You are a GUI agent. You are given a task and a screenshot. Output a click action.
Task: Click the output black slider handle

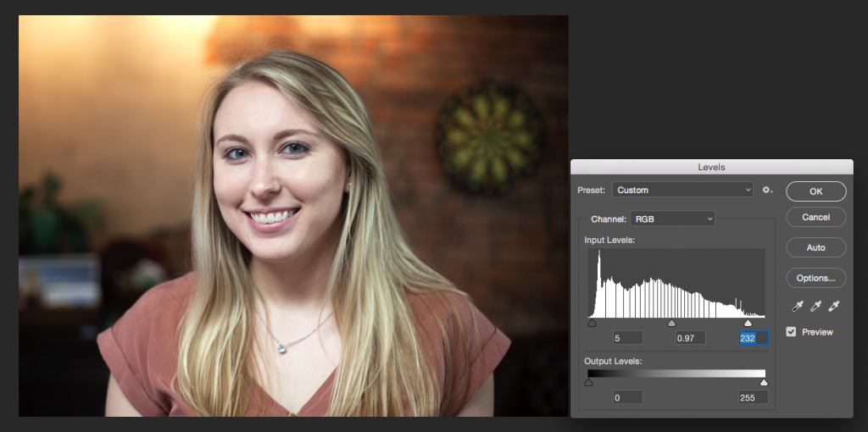tap(588, 382)
